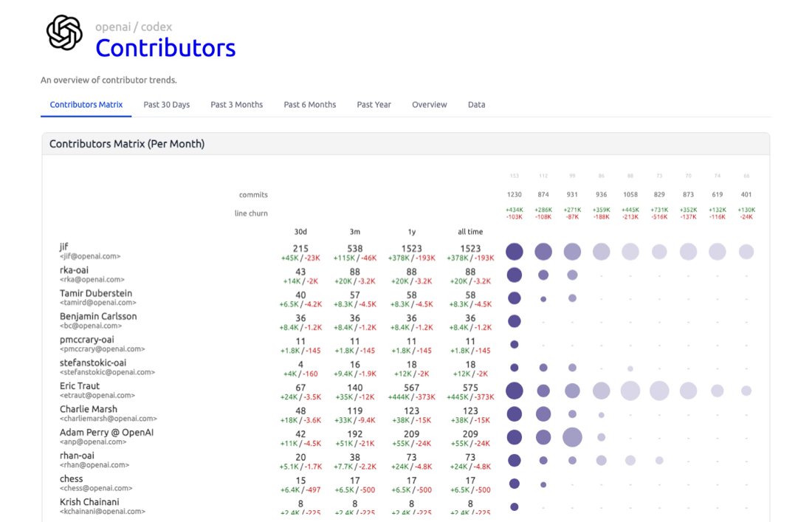Image resolution: width=812 pixels, height=522 pixels.
Task: Select contributor Charlie Marsh
Action: point(89,409)
